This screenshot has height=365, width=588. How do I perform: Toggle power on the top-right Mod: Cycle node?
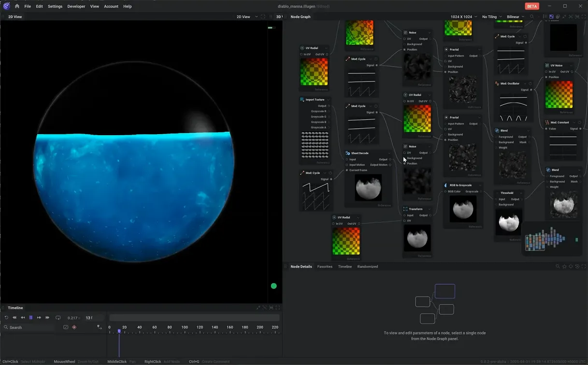(525, 36)
